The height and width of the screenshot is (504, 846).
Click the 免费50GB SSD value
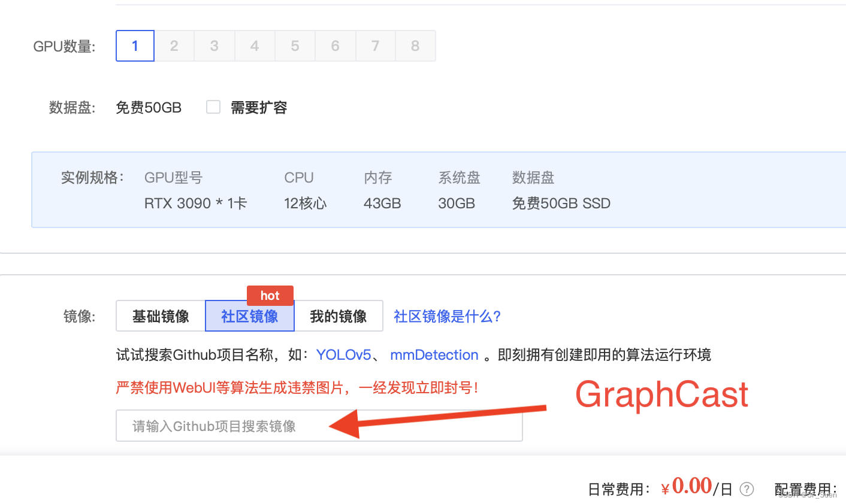point(561,204)
